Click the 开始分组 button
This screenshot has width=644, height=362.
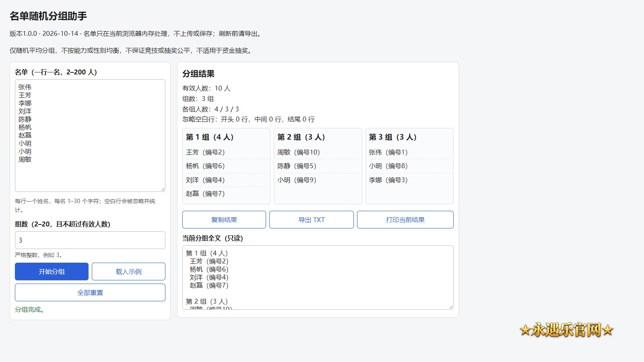click(52, 271)
